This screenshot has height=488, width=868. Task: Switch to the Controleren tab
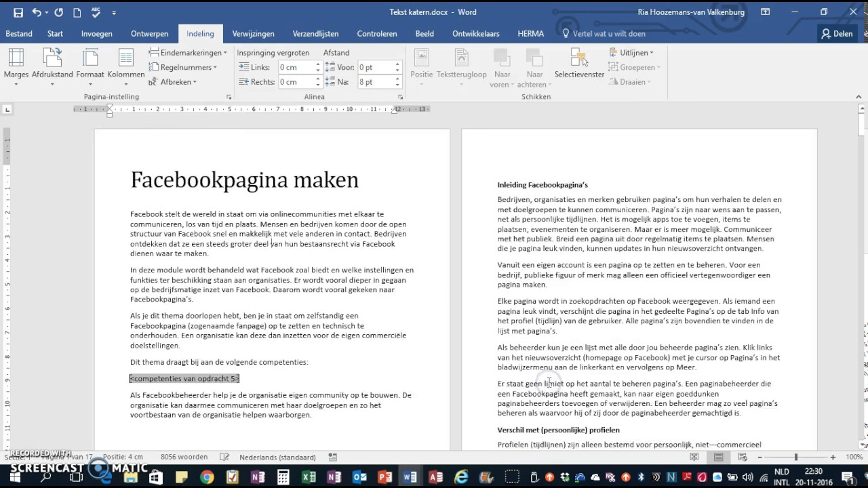pos(377,33)
